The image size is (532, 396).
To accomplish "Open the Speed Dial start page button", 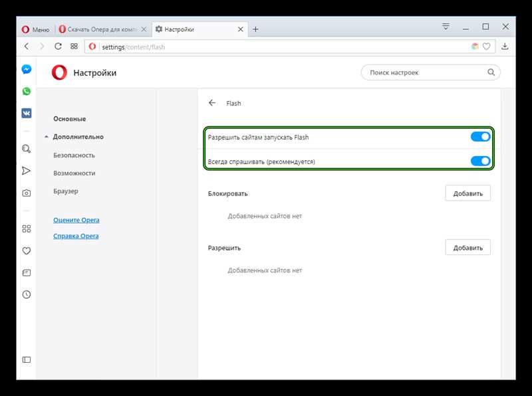I will point(74,47).
